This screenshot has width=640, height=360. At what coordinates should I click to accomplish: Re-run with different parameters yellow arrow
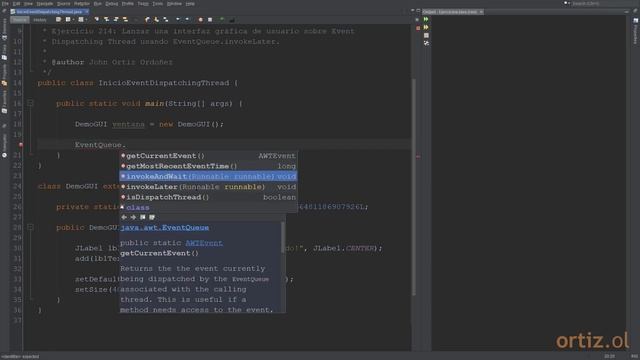(x=426, y=27)
